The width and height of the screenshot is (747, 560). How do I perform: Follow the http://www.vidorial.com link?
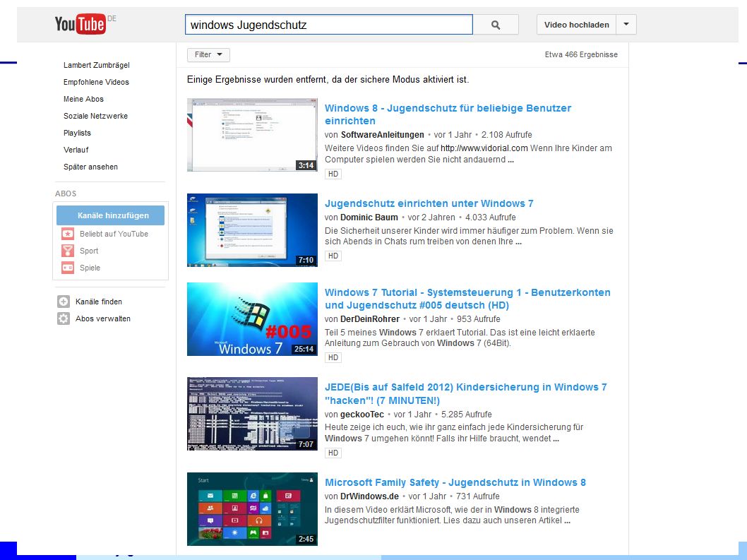[484, 148]
